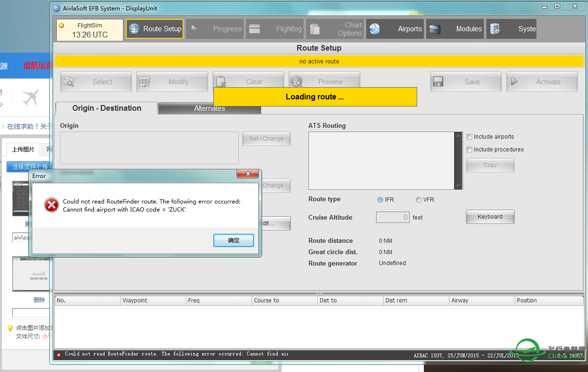
Task: Close the Error dialog window
Action: pos(247,175)
